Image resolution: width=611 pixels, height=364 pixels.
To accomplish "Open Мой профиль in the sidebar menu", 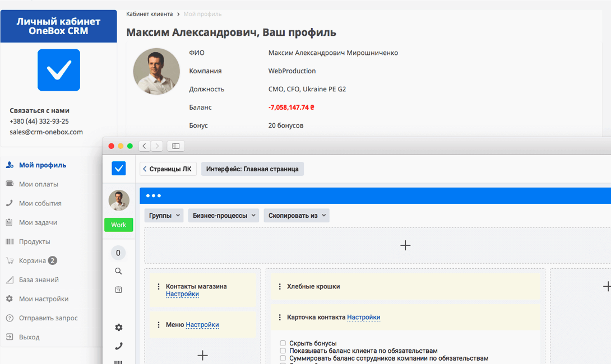I will (x=43, y=165).
